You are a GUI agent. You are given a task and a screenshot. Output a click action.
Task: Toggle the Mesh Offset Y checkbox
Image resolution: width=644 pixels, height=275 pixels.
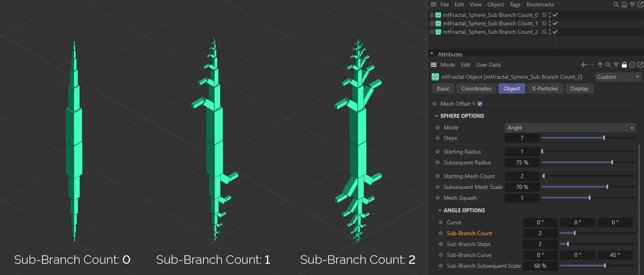[480, 104]
